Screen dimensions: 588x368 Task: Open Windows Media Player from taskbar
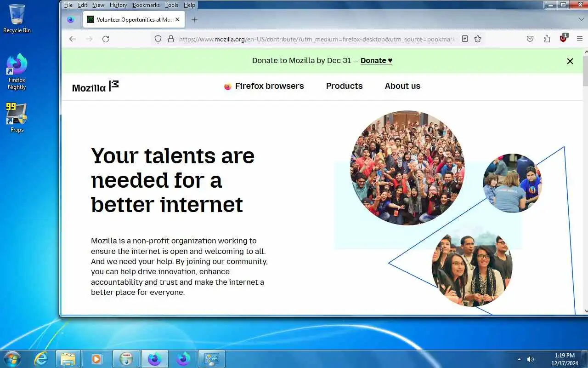click(x=96, y=359)
